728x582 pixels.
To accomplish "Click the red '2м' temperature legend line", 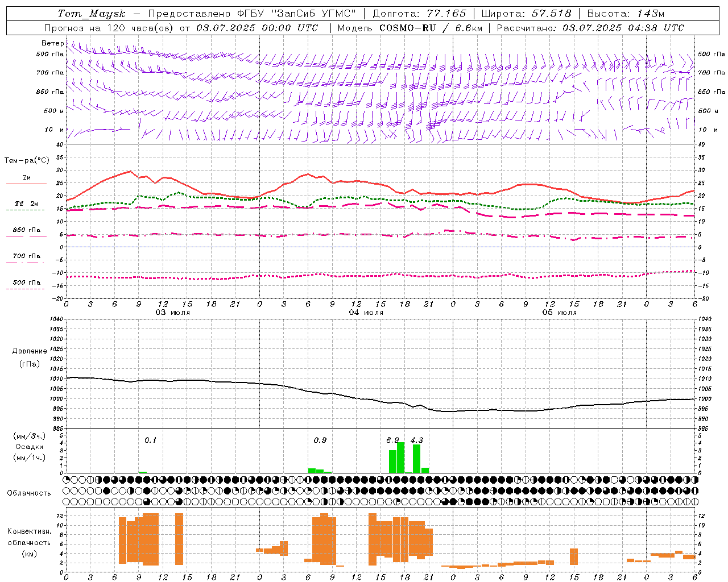I will point(26,184).
